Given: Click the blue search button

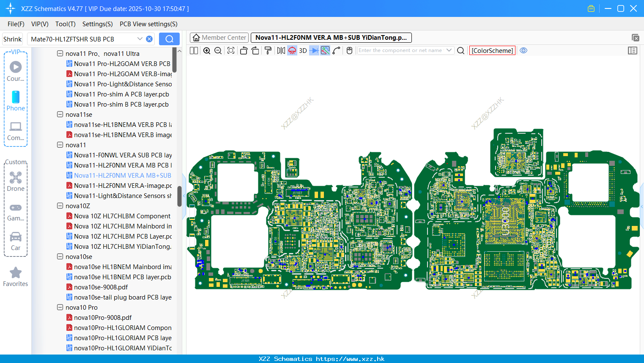Looking at the screenshot, I should (x=169, y=39).
